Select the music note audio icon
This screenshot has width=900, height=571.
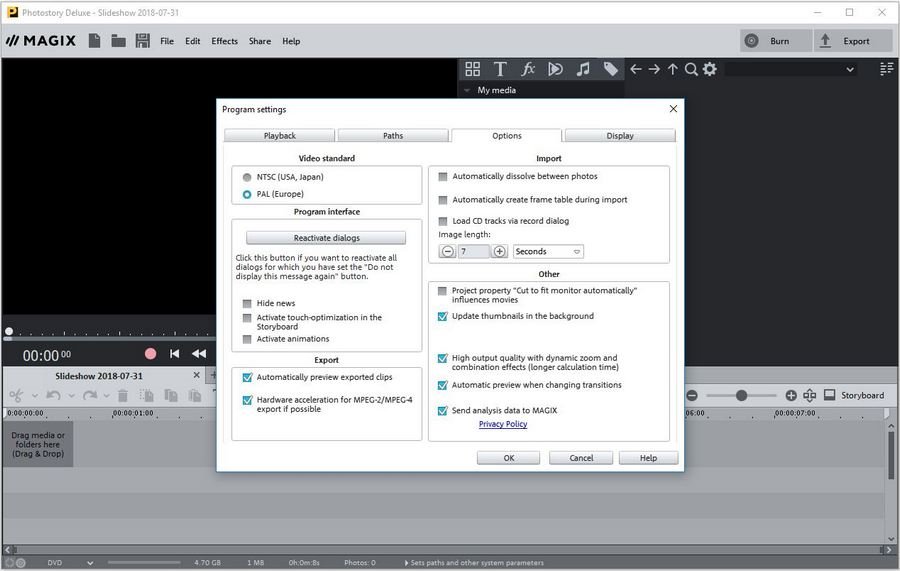[583, 69]
